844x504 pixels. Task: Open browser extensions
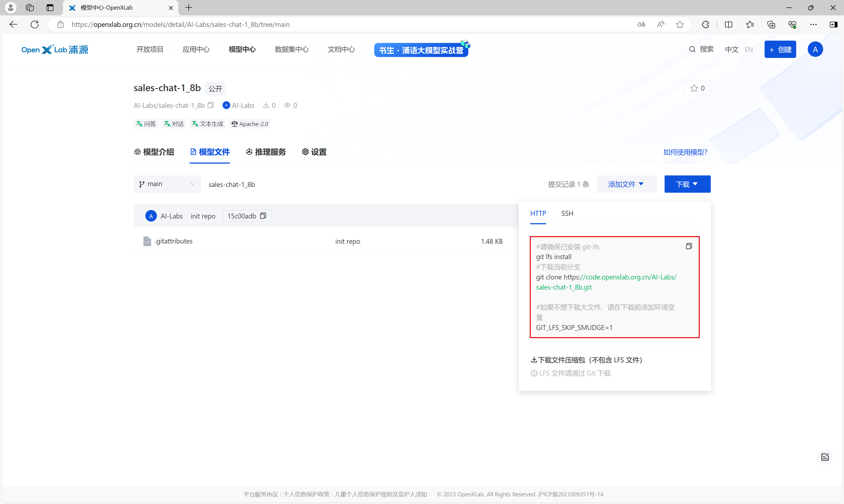point(706,24)
